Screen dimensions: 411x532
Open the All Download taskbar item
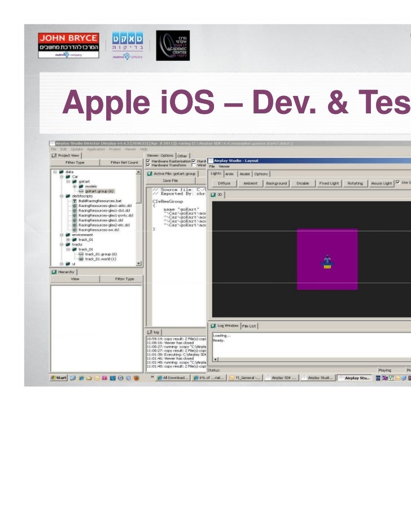click(173, 377)
